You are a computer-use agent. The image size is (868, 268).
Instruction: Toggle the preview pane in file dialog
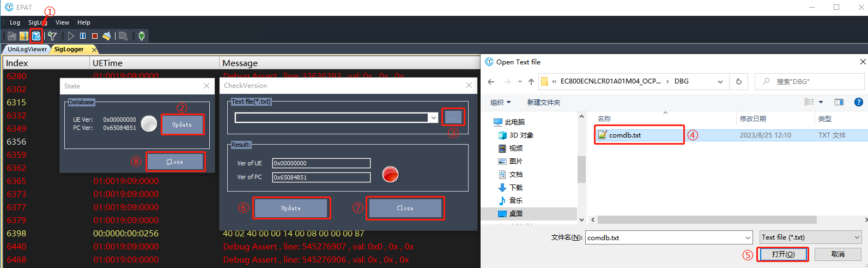tap(839, 102)
